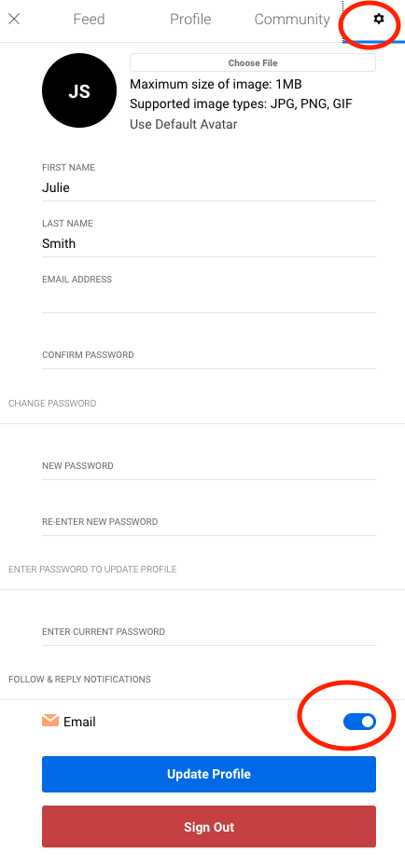Click the red Sign Out button

click(x=209, y=826)
